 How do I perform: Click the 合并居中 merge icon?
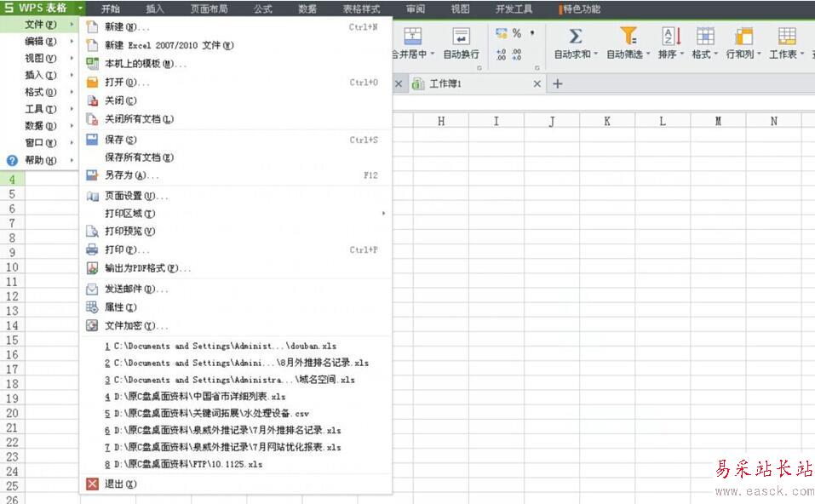click(413, 36)
